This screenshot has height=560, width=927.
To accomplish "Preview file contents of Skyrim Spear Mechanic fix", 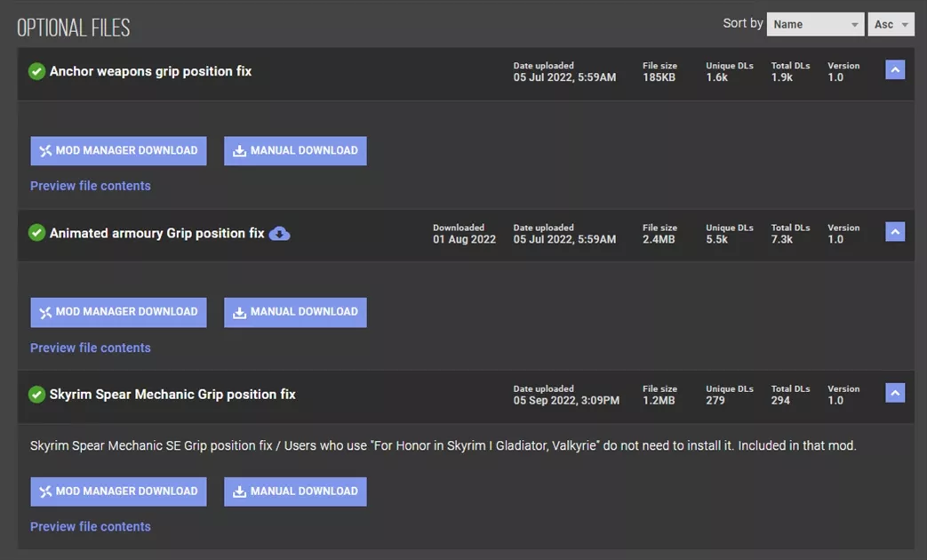I will 91,526.
